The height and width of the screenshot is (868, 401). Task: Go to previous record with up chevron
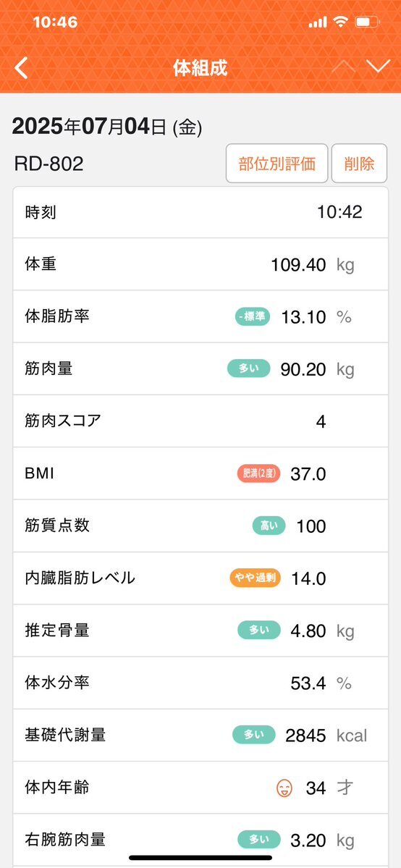[x=343, y=67]
